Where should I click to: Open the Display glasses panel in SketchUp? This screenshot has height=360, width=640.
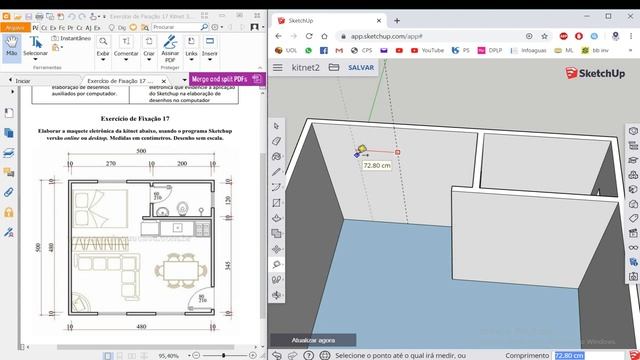[x=633, y=247]
